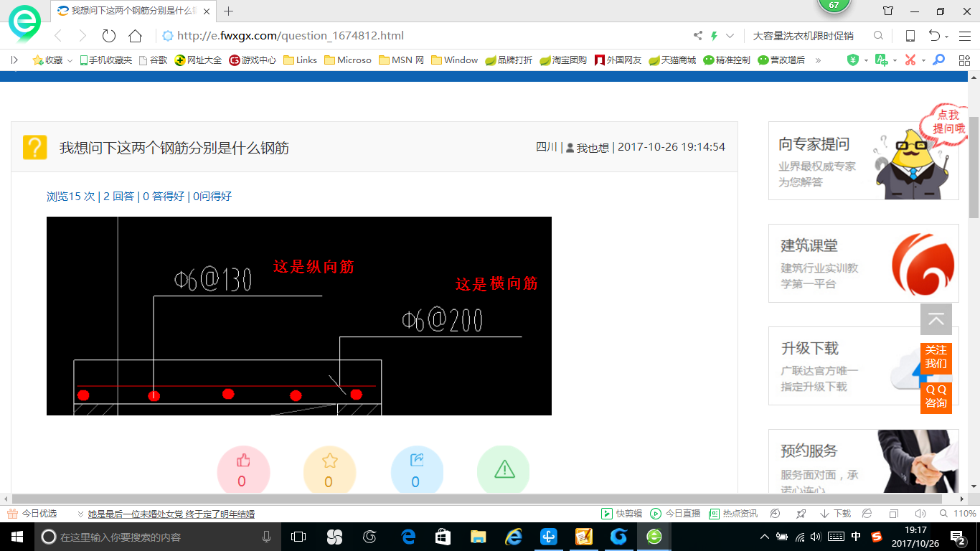The image size is (980, 551).
Task: Click the undo closed-tab arrow icon
Action: point(934,36)
